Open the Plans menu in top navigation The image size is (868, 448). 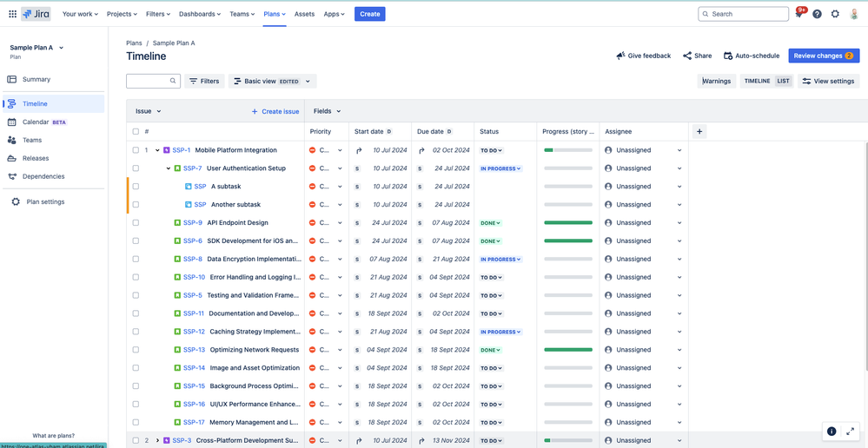pos(275,14)
